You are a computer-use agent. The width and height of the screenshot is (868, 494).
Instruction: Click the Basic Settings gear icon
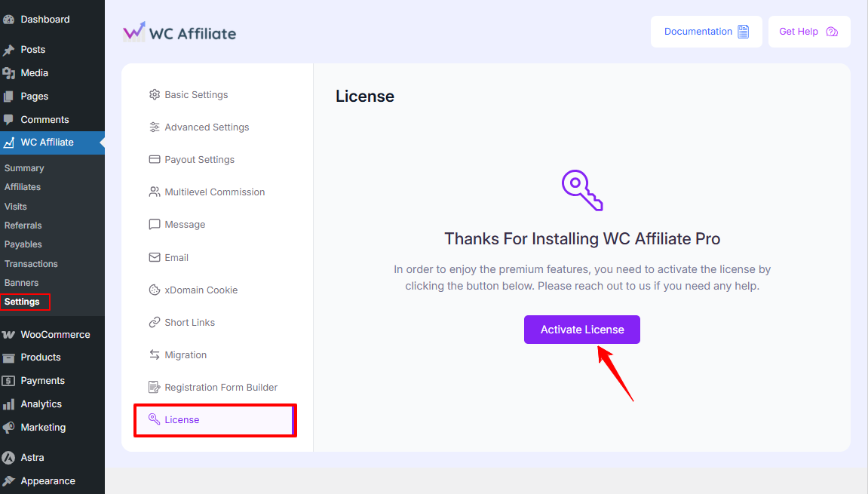coord(155,95)
